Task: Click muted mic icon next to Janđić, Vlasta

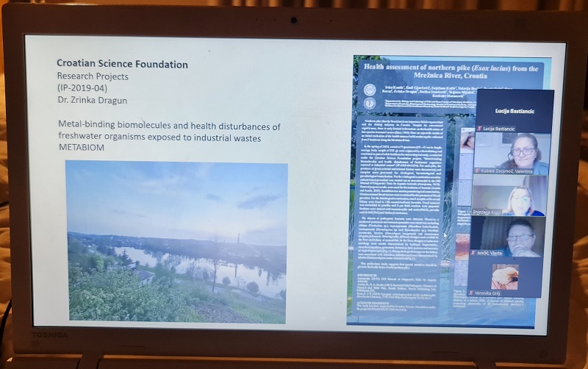Action: 477,251
